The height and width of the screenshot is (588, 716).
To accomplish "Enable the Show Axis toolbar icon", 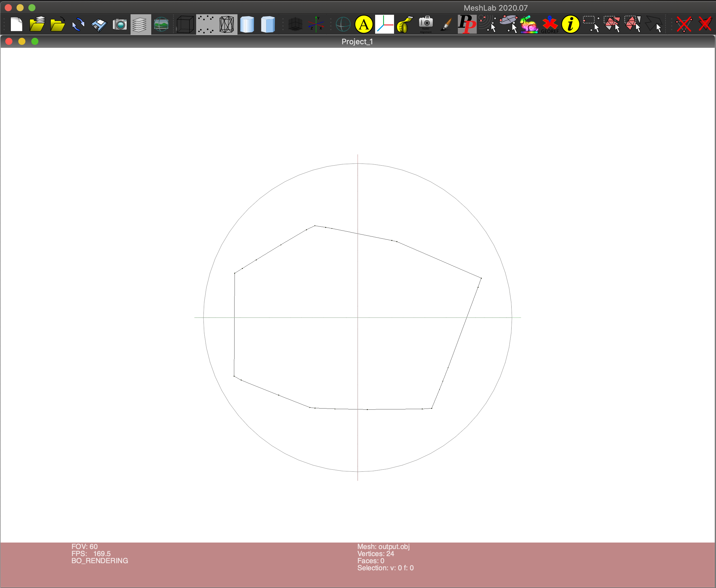I will pos(316,24).
